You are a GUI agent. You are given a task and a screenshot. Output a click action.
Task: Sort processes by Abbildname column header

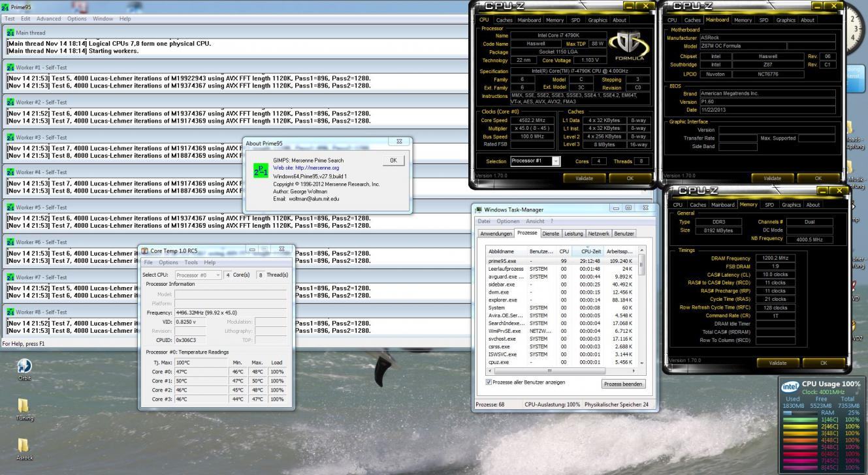click(506, 251)
